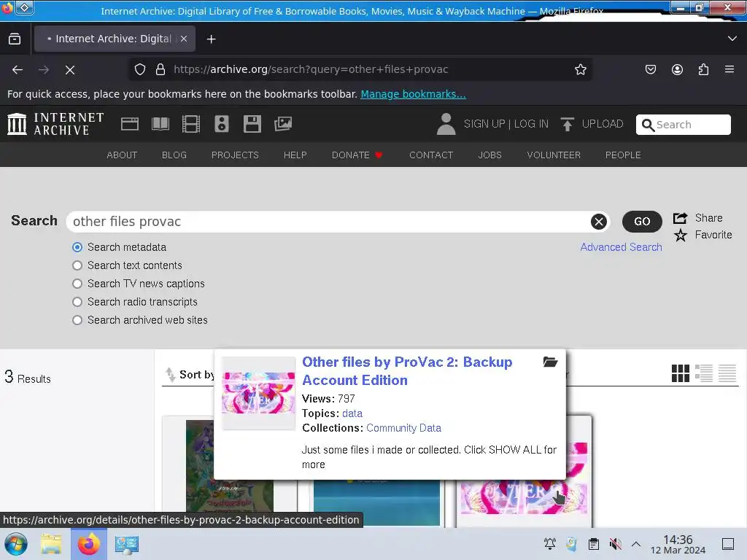Click the GO search button
The height and width of the screenshot is (560, 747).
(642, 222)
